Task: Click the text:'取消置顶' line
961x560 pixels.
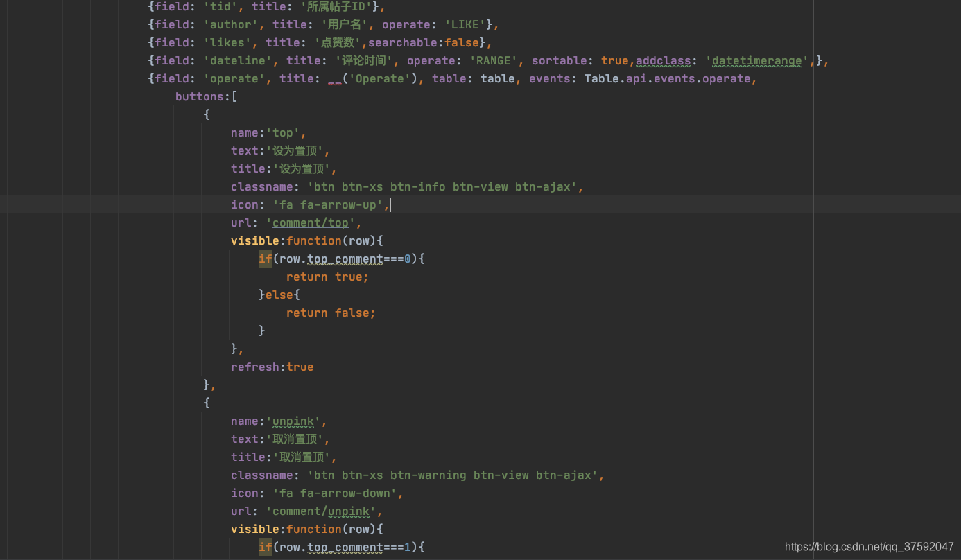Action: click(x=281, y=439)
